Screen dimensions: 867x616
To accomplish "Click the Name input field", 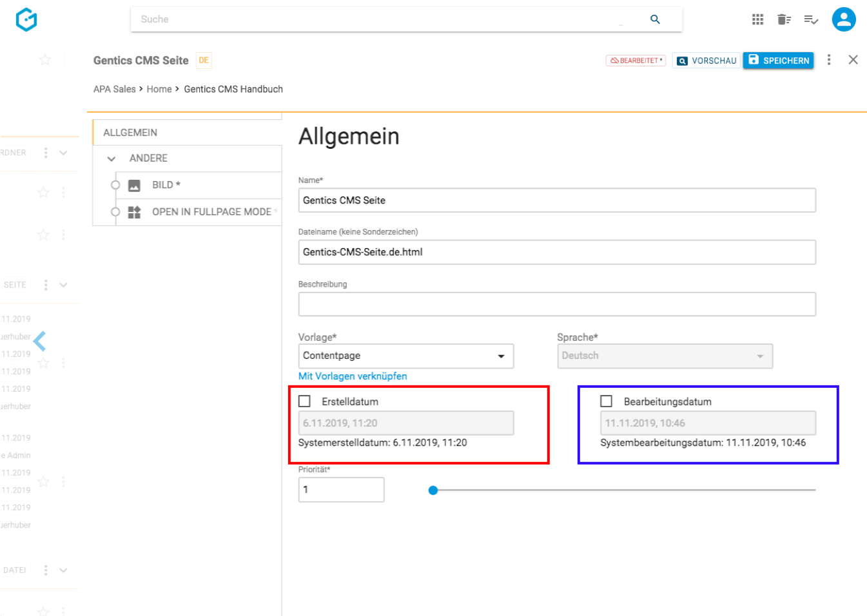I will 557,200.
